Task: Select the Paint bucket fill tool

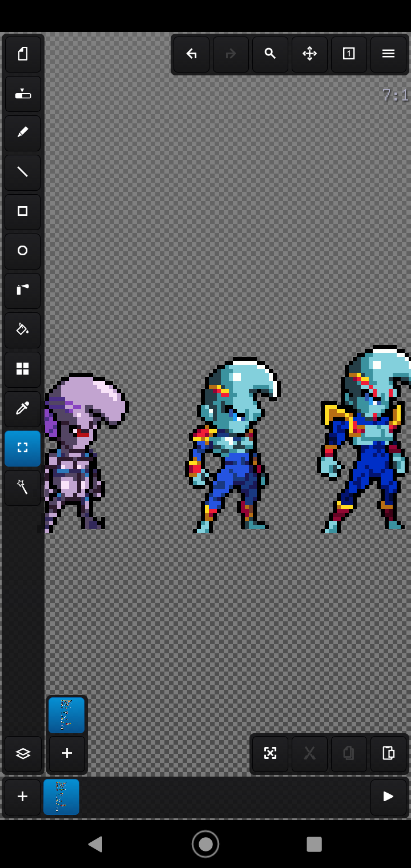Action: (x=23, y=330)
